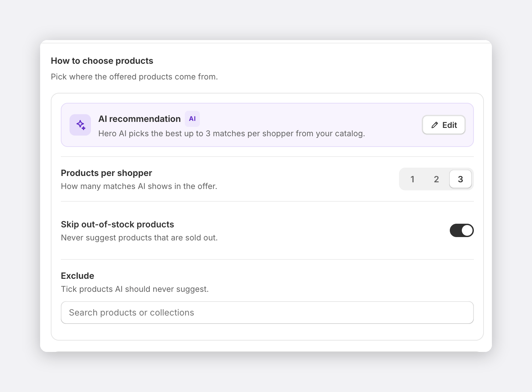Image resolution: width=532 pixels, height=392 pixels.
Task: Click the 'Exclude' section heading
Action: 78,276
